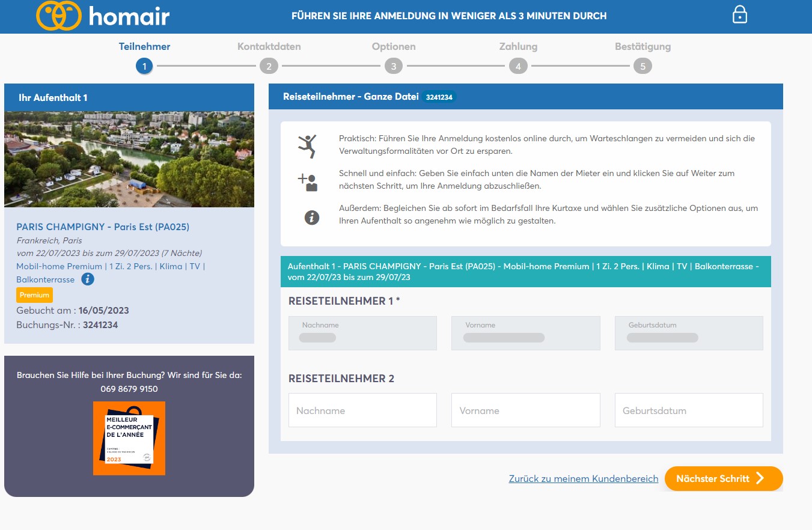Click Reiseteilnehmer 1 Nachname field
Image resolution: width=812 pixels, height=530 pixels.
(x=362, y=333)
